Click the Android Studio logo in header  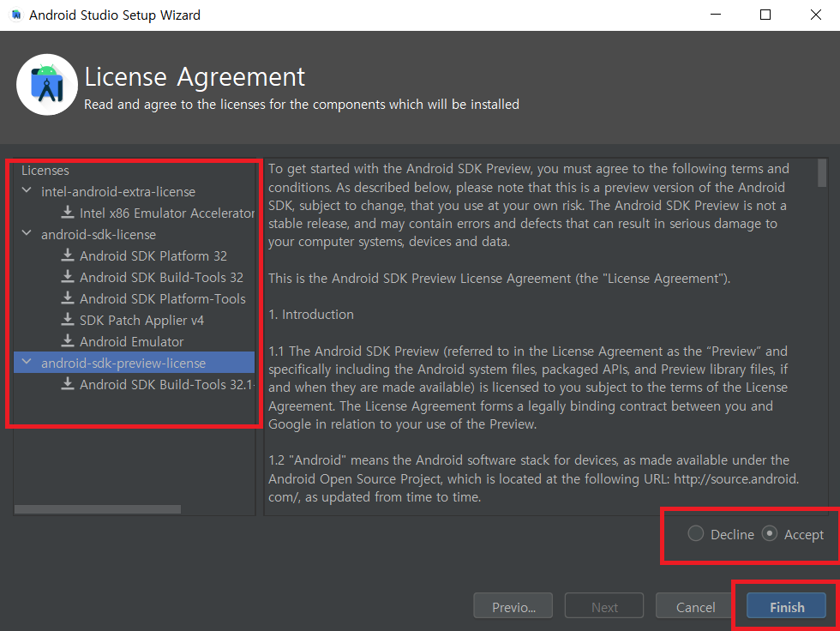pos(47,84)
